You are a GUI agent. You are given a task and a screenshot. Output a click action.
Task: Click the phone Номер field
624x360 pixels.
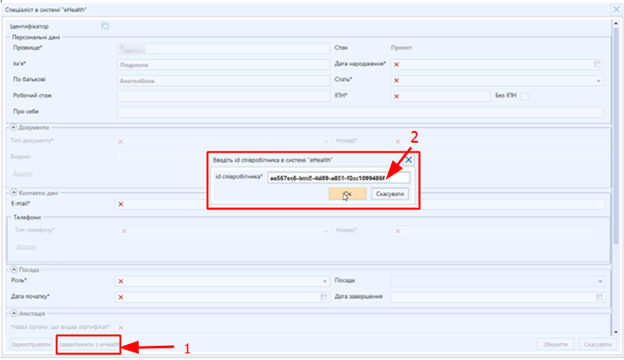[498, 231]
